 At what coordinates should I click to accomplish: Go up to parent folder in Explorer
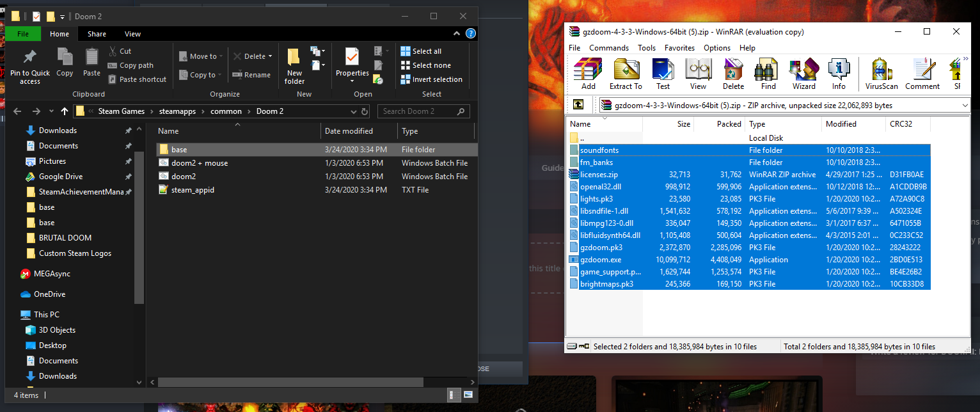65,111
